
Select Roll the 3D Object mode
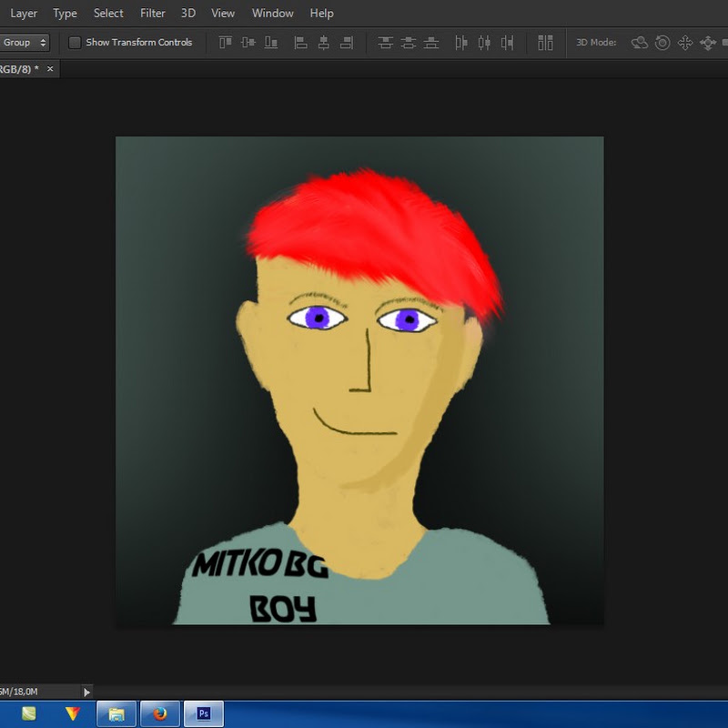pos(662,43)
